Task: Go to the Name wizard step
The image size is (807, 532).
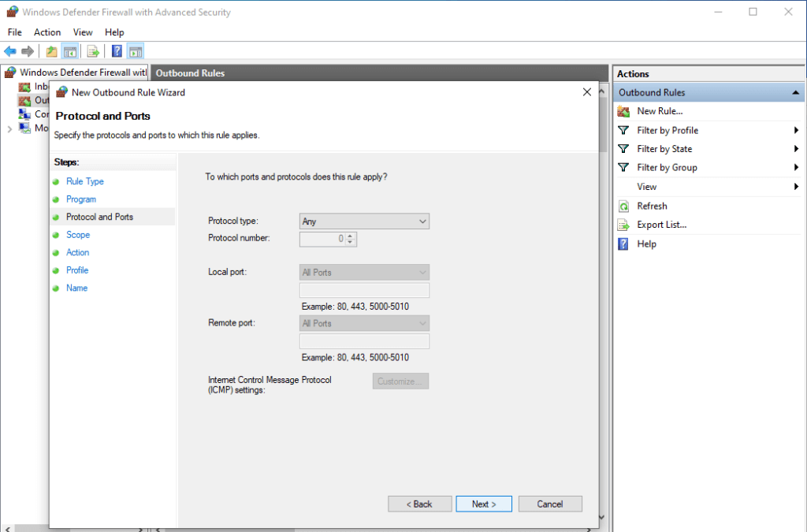Action: click(x=76, y=288)
